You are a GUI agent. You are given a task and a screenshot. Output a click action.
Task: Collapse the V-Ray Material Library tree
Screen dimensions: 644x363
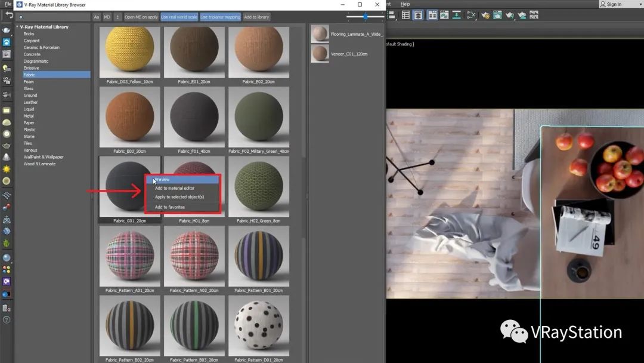[x=18, y=27]
